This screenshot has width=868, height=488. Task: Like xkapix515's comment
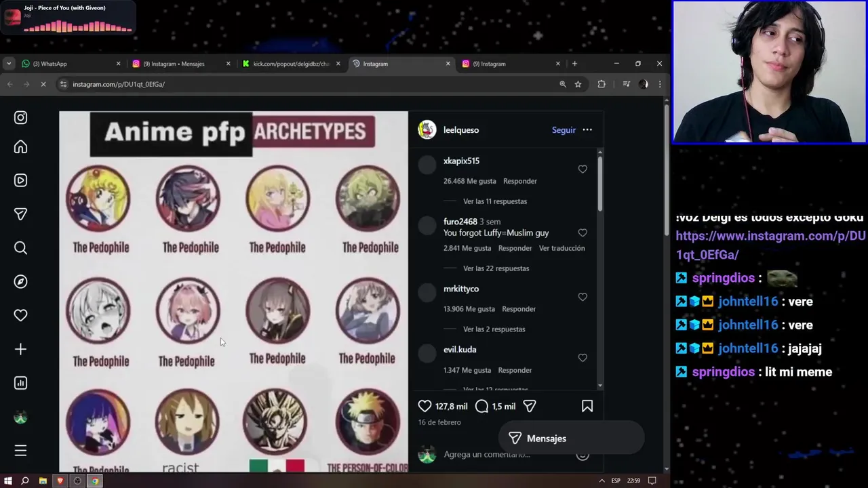click(x=583, y=169)
